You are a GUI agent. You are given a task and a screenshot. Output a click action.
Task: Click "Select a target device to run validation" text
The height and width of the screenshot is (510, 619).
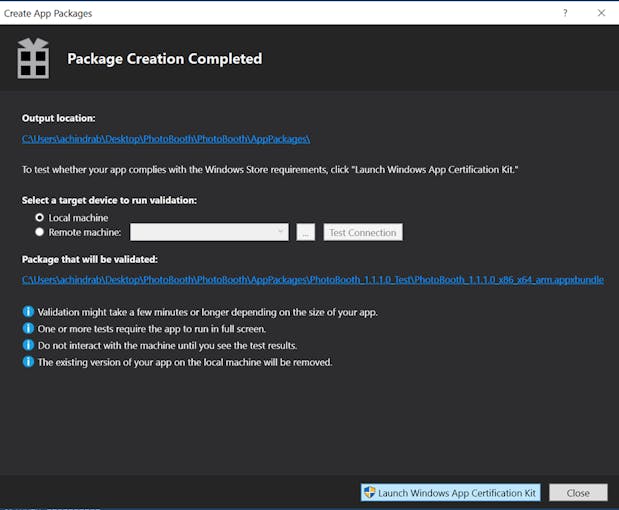coord(109,200)
